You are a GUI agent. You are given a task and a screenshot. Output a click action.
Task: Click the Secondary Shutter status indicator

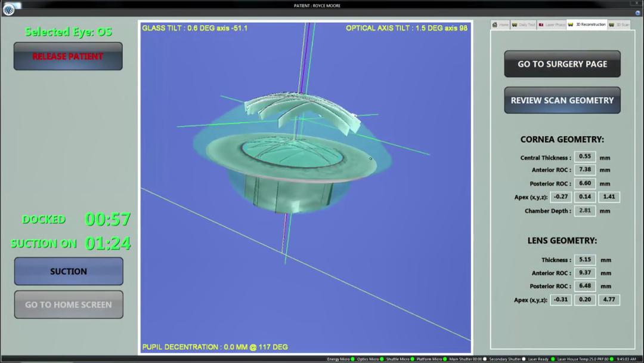tap(523, 359)
